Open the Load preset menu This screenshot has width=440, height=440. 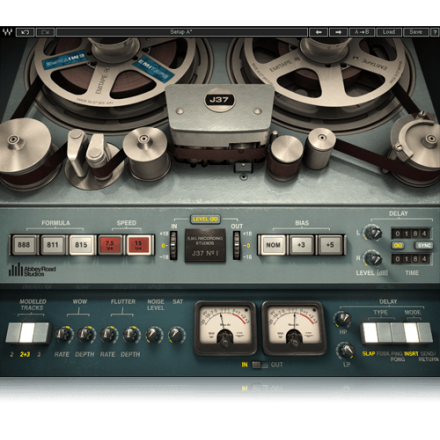pos(389,32)
